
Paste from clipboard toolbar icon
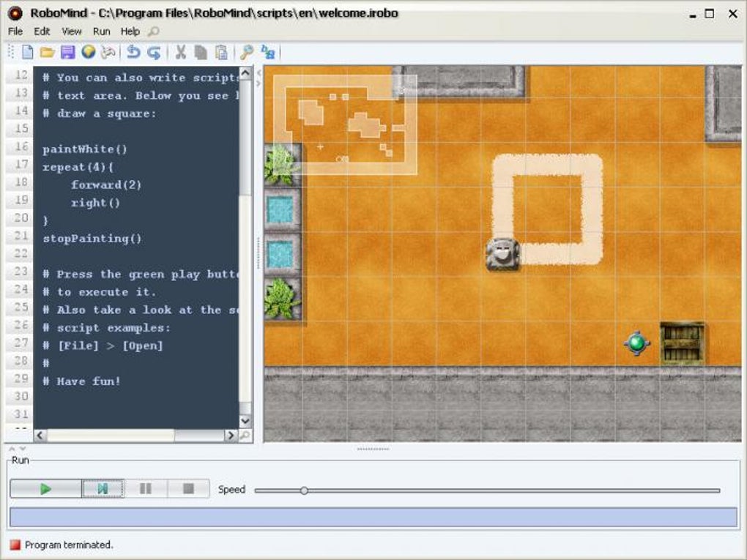point(221,52)
